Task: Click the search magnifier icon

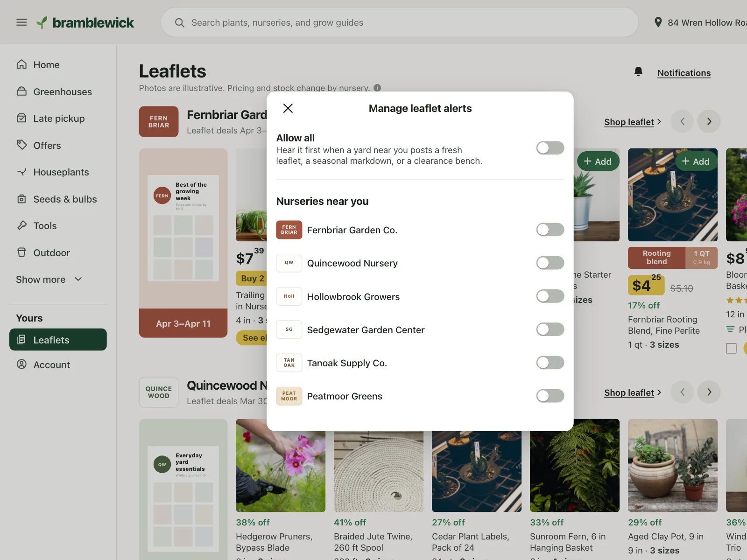Action: click(180, 22)
